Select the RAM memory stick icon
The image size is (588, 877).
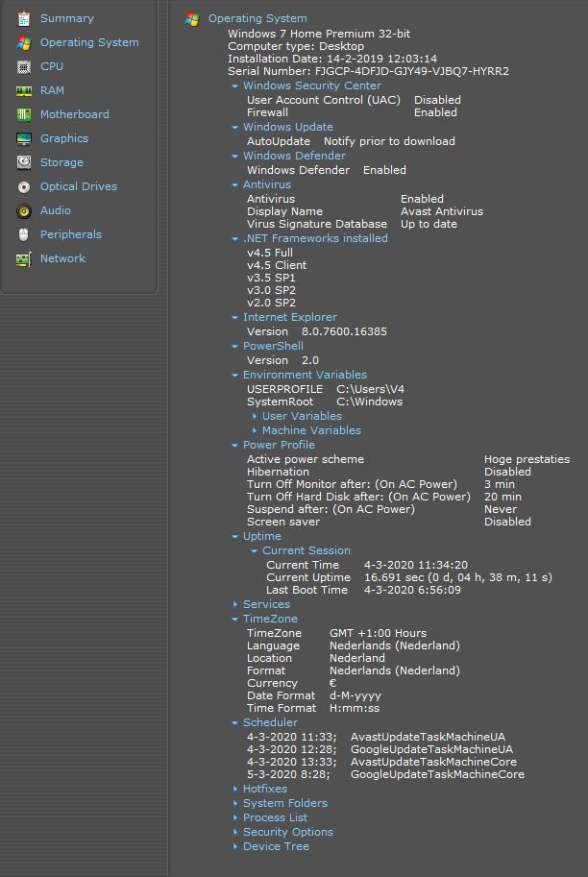[x=23, y=90]
